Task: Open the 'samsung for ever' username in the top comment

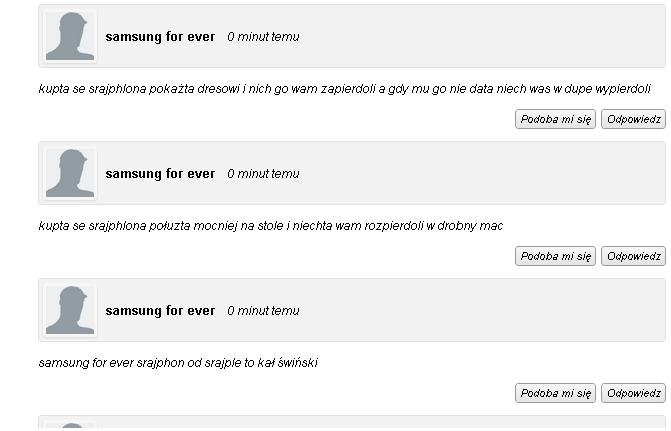Action: pyautogui.click(x=160, y=37)
